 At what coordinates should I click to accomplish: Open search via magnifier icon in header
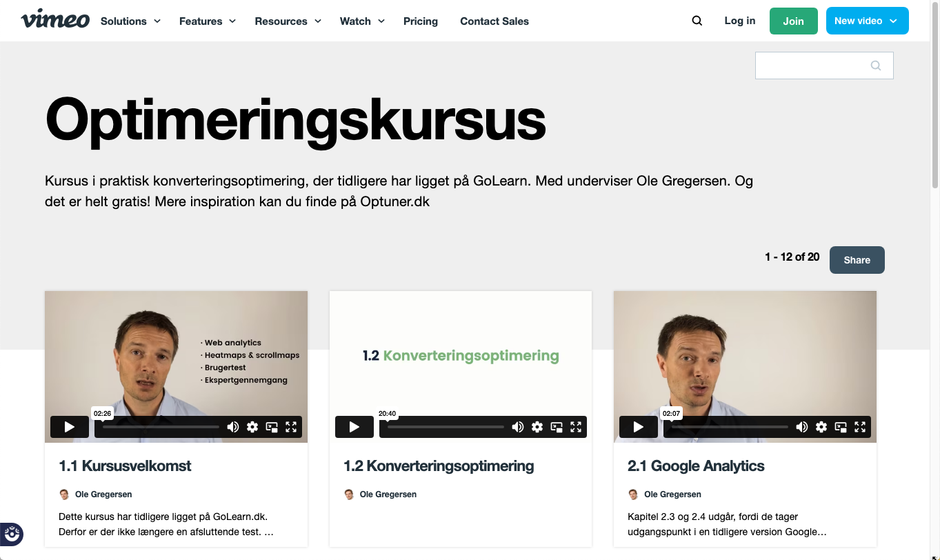click(697, 21)
